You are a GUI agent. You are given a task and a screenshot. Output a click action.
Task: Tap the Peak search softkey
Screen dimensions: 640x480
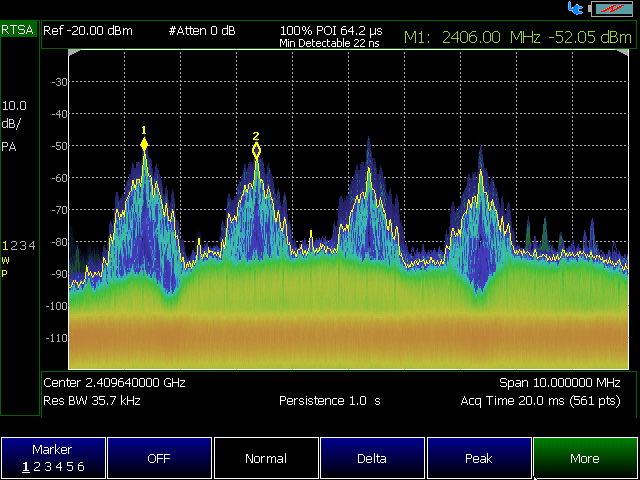point(479,458)
